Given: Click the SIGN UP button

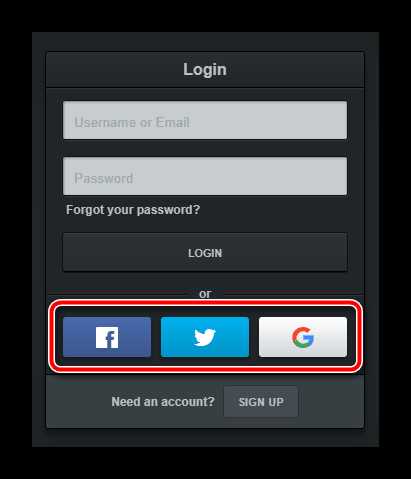Looking at the screenshot, I should (x=261, y=402).
